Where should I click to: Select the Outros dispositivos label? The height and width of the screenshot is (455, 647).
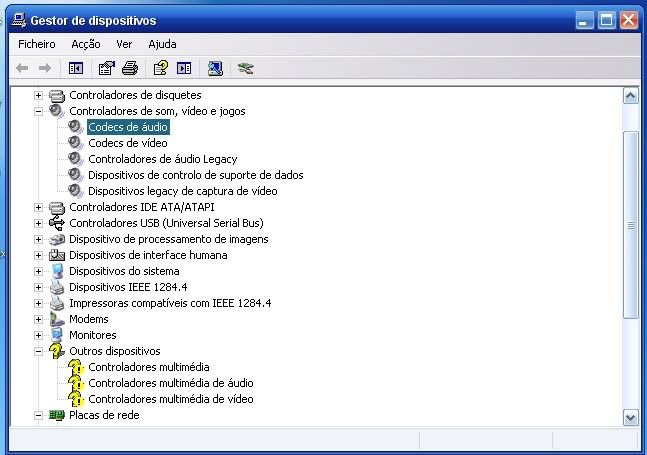(x=115, y=351)
